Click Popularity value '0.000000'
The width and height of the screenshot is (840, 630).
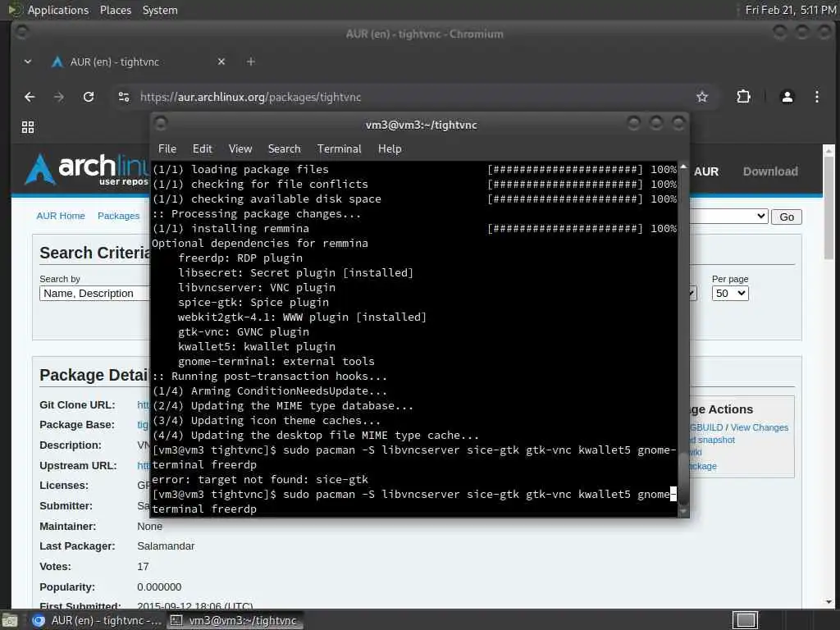pyautogui.click(x=159, y=587)
